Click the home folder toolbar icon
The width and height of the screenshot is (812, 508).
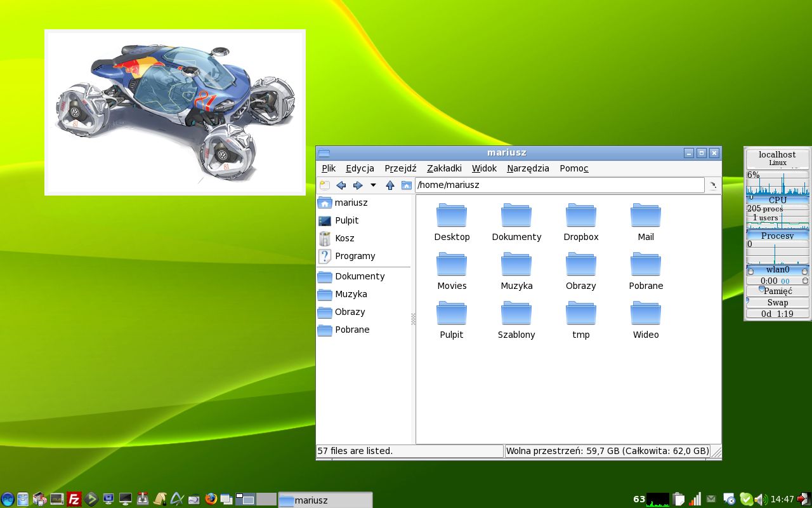coord(407,185)
